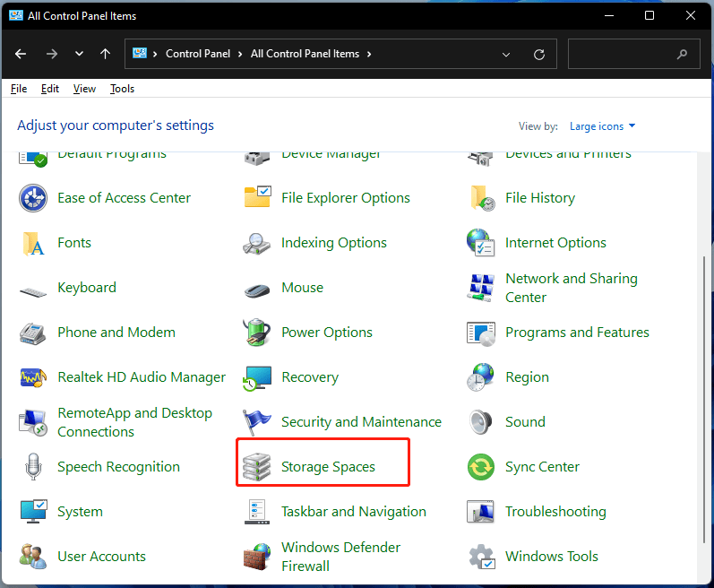This screenshot has width=714, height=588.
Task: Open the Network and Sharing Center icon
Action: pyautogui.click(x=481, y=288)
